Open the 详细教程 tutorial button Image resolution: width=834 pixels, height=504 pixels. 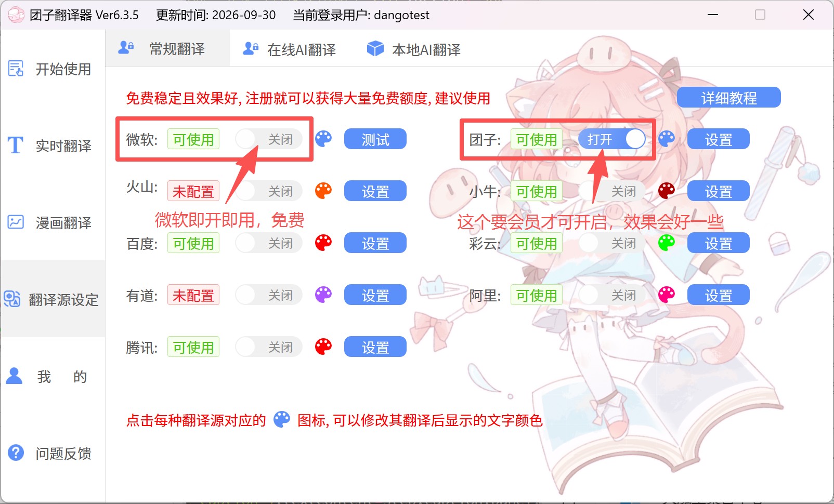click(728, 98)
